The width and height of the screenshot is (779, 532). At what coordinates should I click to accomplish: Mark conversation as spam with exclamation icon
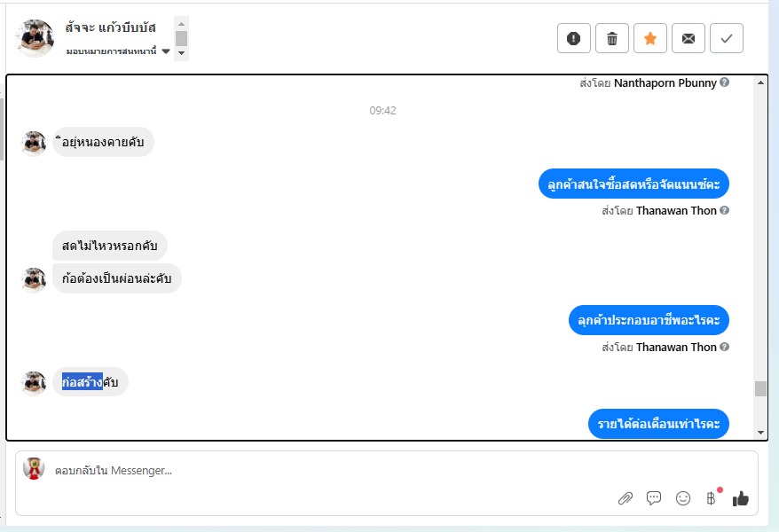[574, 38]
